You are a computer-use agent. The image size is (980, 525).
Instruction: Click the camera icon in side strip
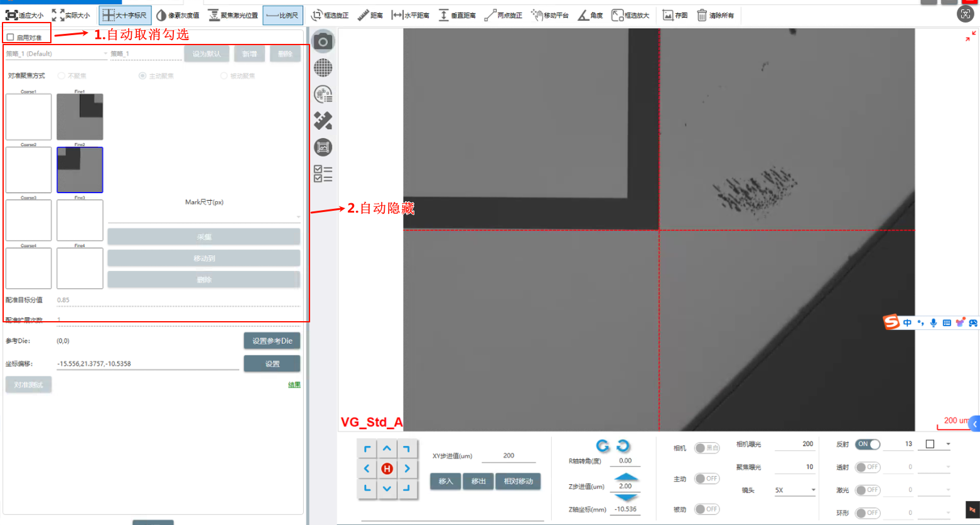tap(323, 41)
